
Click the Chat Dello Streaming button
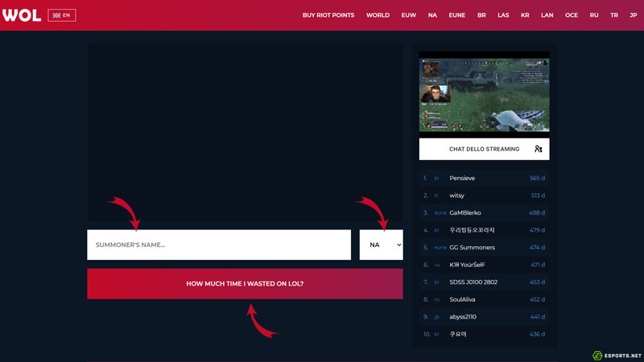click(484, 149)
